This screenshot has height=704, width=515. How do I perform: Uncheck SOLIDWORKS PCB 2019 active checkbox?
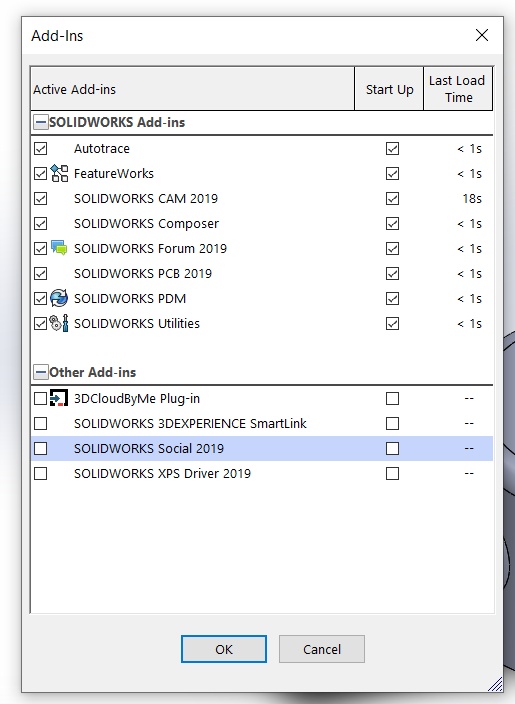click(40, 273)
